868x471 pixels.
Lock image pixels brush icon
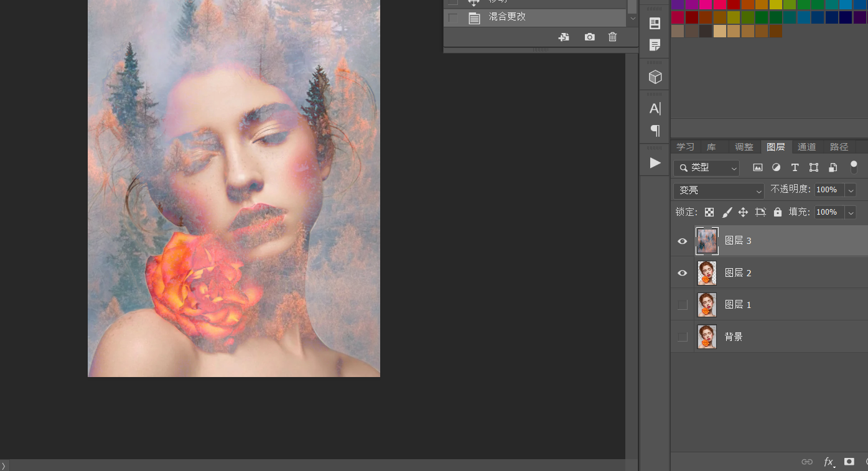click(x=727, y=212)
